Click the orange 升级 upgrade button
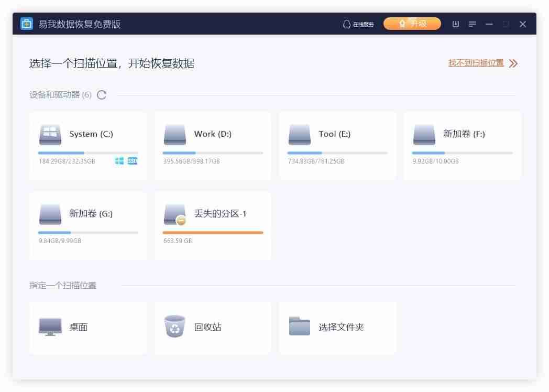 [412, 24]
